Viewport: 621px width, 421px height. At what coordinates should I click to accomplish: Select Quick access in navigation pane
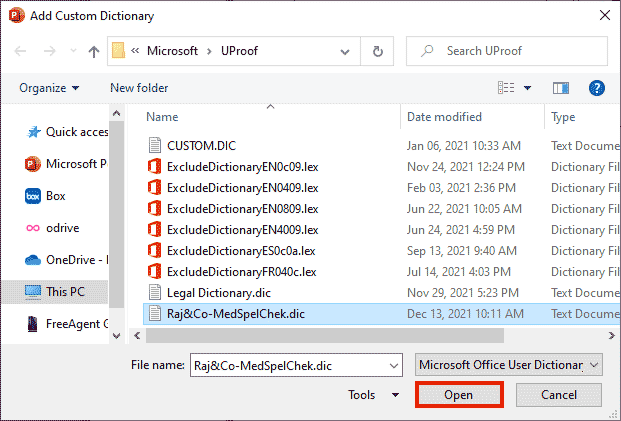point(67,132)
